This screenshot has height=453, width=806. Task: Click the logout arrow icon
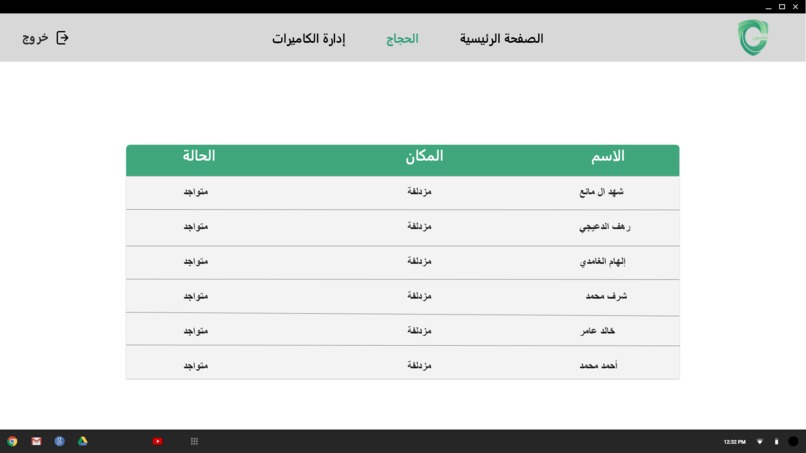[x=62, y=38]
